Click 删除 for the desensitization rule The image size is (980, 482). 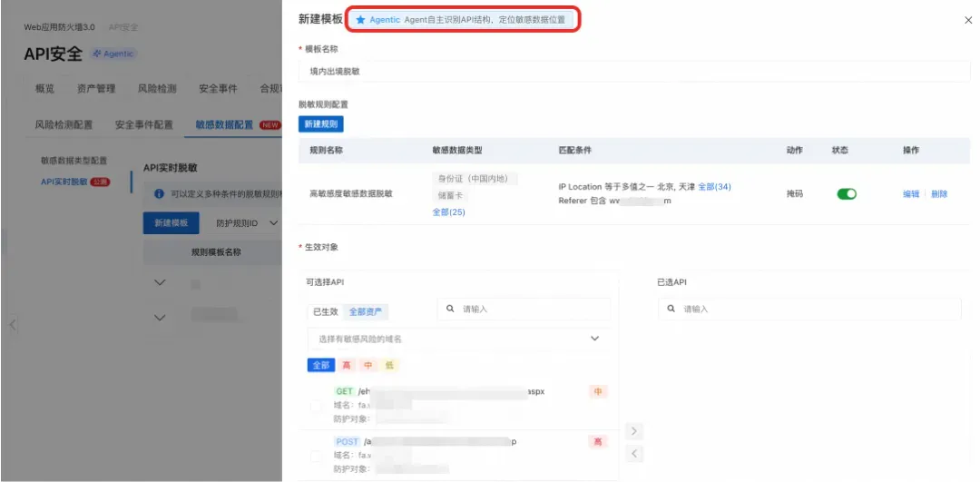(x=939, y=194)
